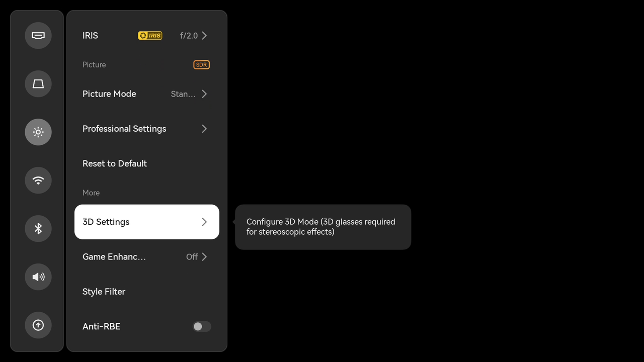Select the Style Filter menu item
The width and height of the screenshot is (644, 362).
pyautogui.click(x=147, y=292)
